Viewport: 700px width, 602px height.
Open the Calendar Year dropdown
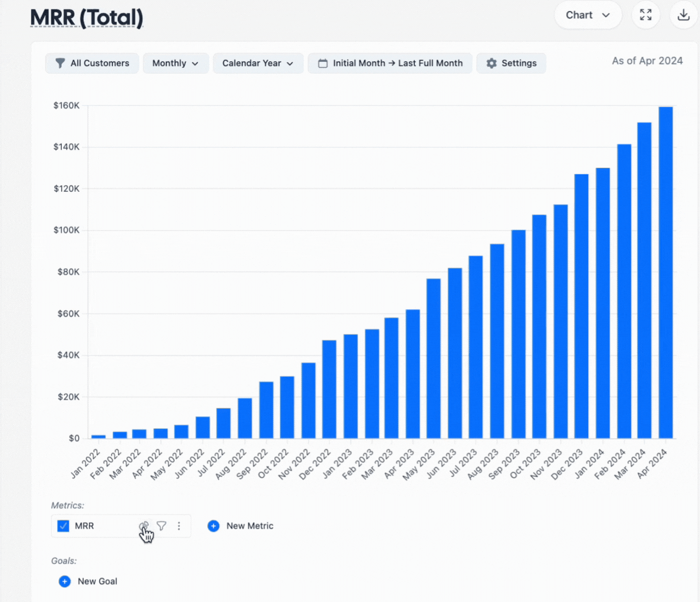point(258,63)
